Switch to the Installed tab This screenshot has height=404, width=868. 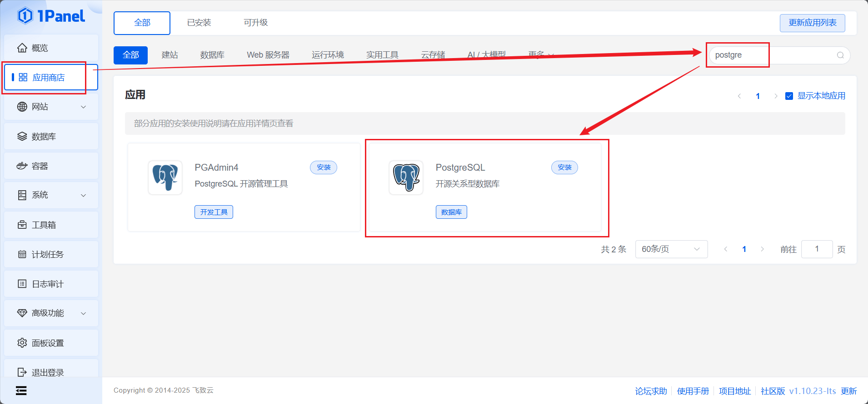point(199,23)
